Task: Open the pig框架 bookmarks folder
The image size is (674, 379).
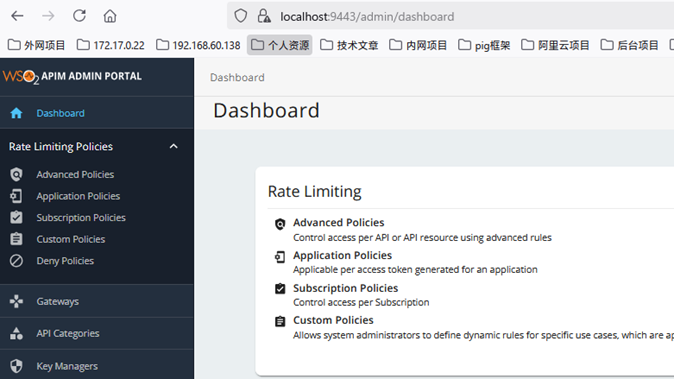Action: tap(484, 45)
